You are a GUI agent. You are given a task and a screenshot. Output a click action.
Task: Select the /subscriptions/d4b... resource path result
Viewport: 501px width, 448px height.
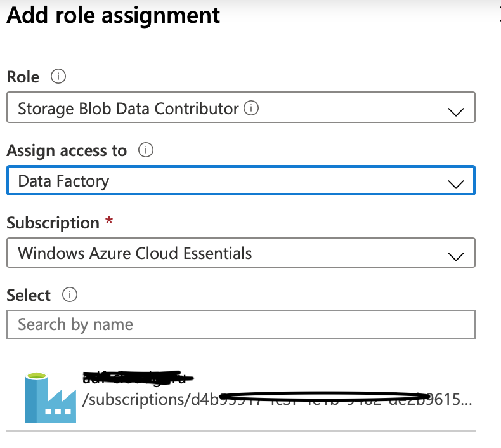pos(277,399)
